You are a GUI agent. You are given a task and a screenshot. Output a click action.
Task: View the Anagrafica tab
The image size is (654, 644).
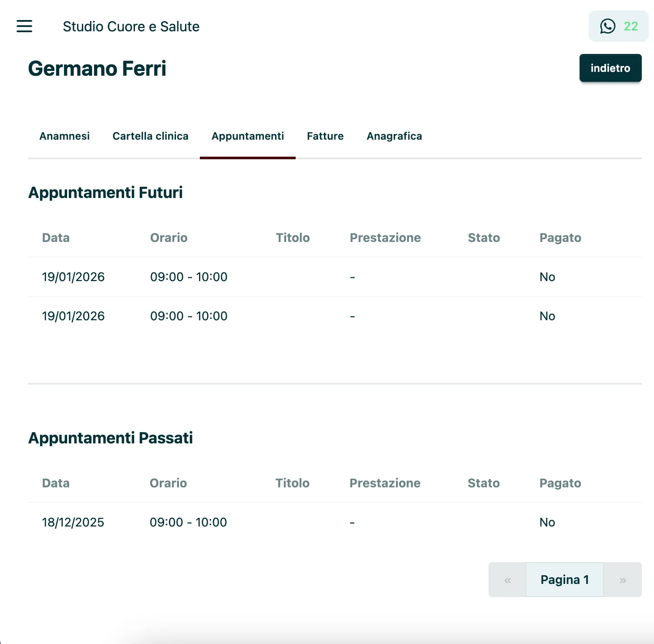[394, 136]
